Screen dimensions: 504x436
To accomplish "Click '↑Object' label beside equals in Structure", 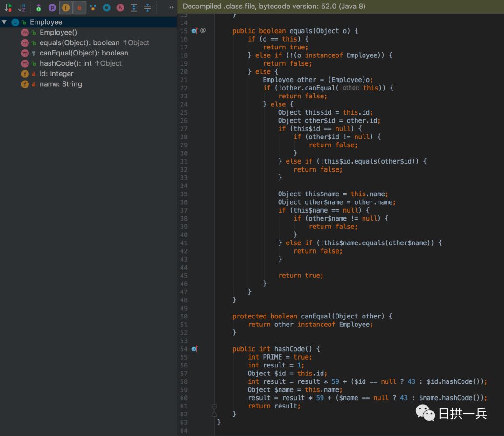I will [x=136, y=43].
